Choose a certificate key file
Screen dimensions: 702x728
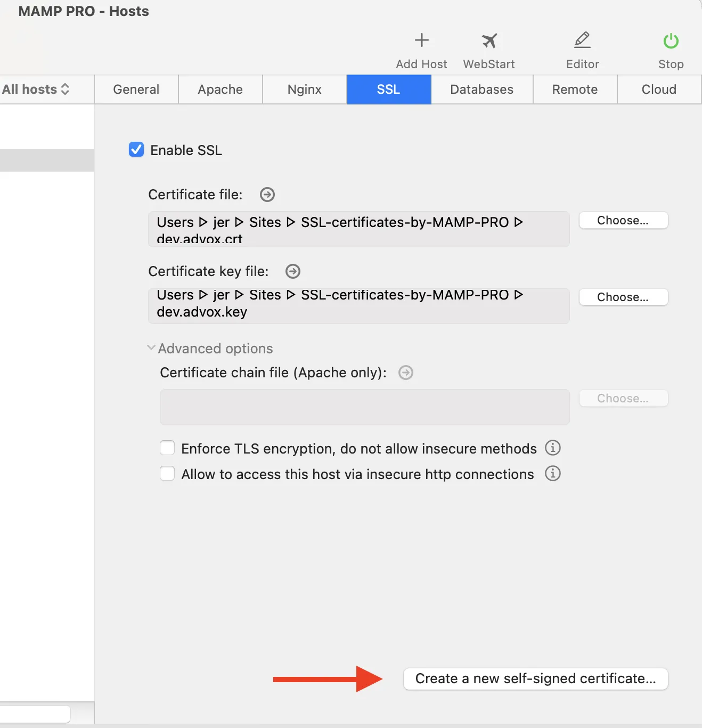(623, 297)
